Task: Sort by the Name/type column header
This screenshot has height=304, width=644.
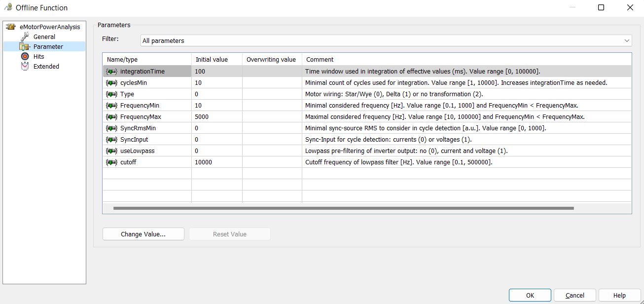Action: click(x=147, y=59)
